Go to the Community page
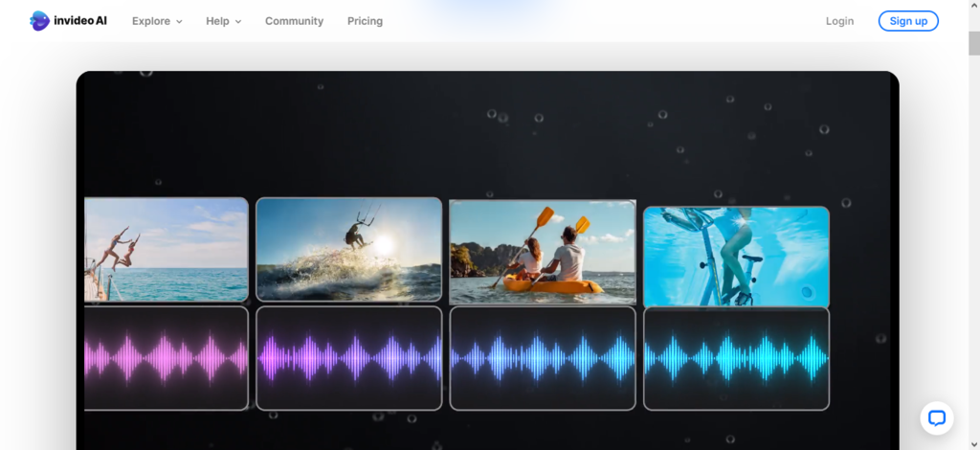 click(294, 21)
